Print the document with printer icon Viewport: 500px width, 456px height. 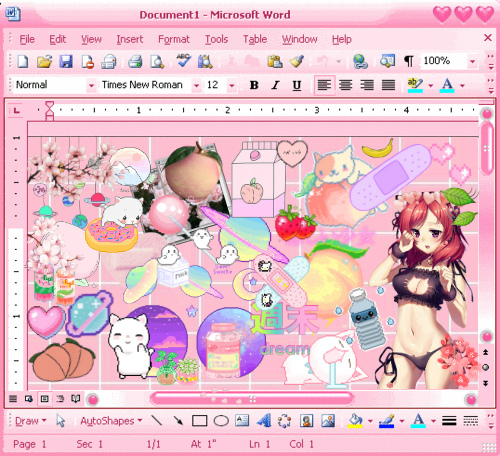tap(135, 62)
